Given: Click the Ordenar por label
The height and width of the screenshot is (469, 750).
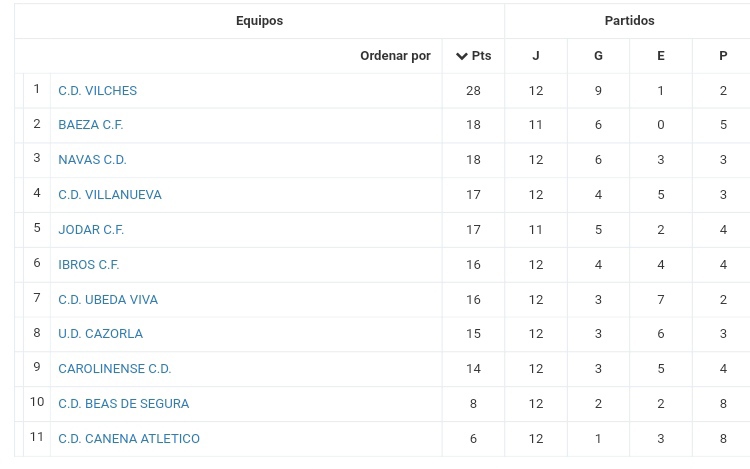Looking at the screenshot, I should pyautogui.click(x=396, y=56).
